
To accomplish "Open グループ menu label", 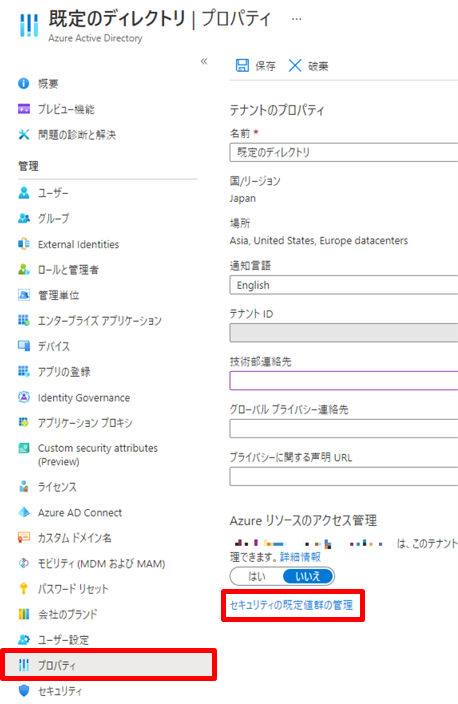I will pos(53,219).
